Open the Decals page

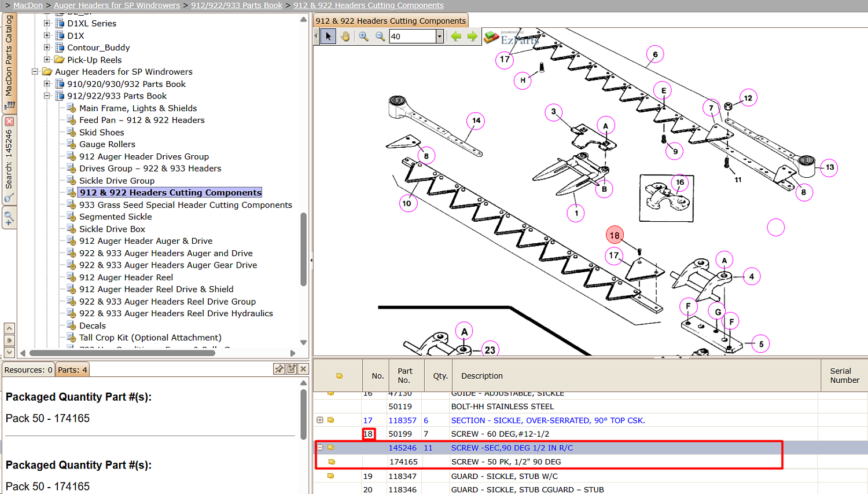[x=93, y=326]
